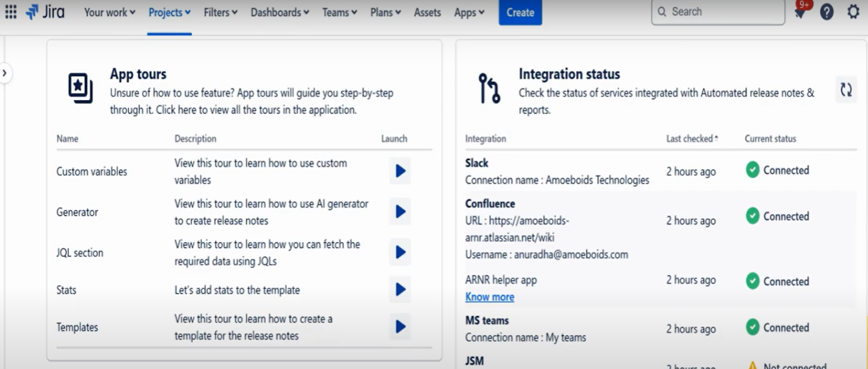
Task: Click the Integration status heading
Action: tap(570, 74)
